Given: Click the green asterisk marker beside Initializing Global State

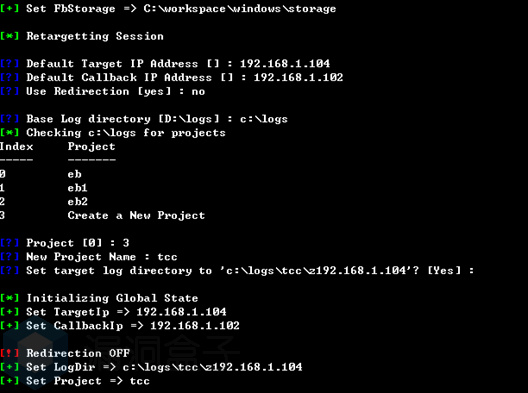Looking at the screenshot, I should (x=9, y=298).
